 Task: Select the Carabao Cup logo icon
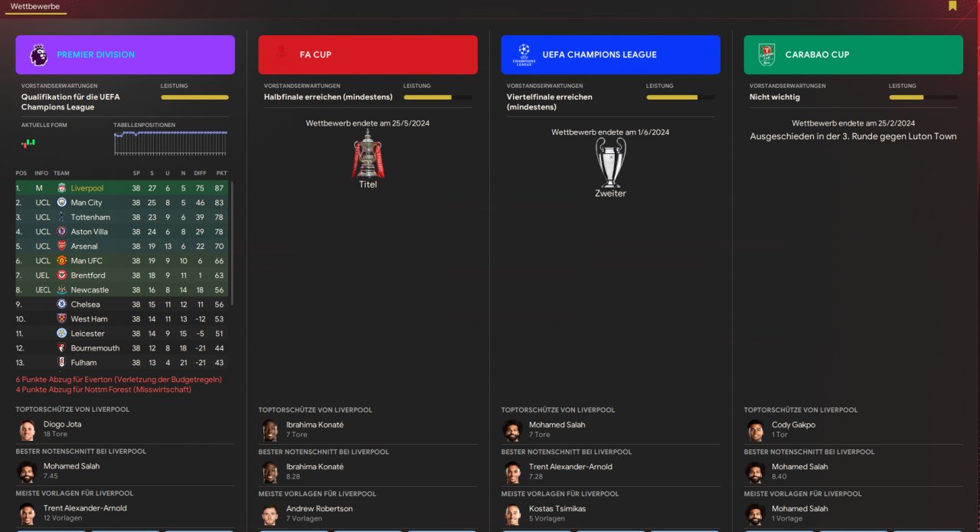pyautogui.click(x=766, y=54)
